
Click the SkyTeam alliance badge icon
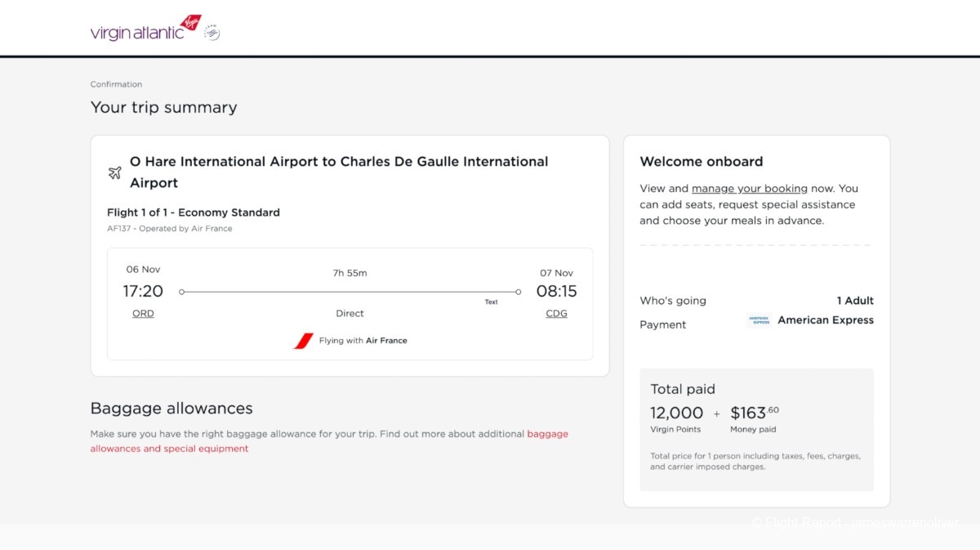tap(212, 32)
